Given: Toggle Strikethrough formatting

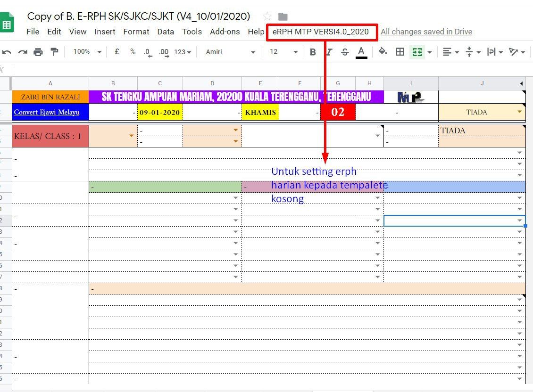Looking at the screenshot, I should (345, 52).
